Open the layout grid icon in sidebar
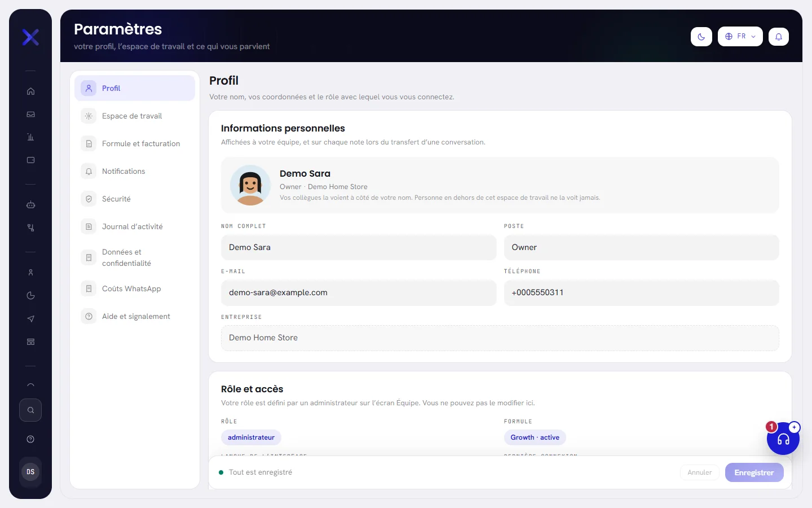 [30, 342]
